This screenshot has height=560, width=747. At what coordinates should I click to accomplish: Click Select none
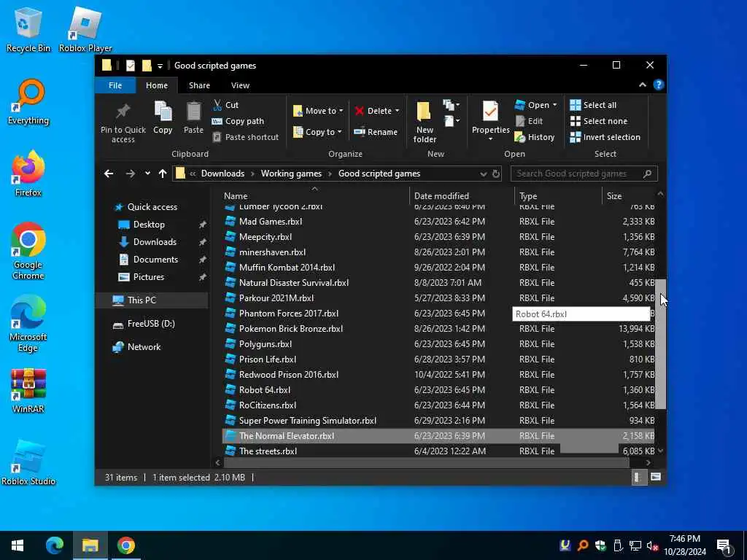point(599,121)
